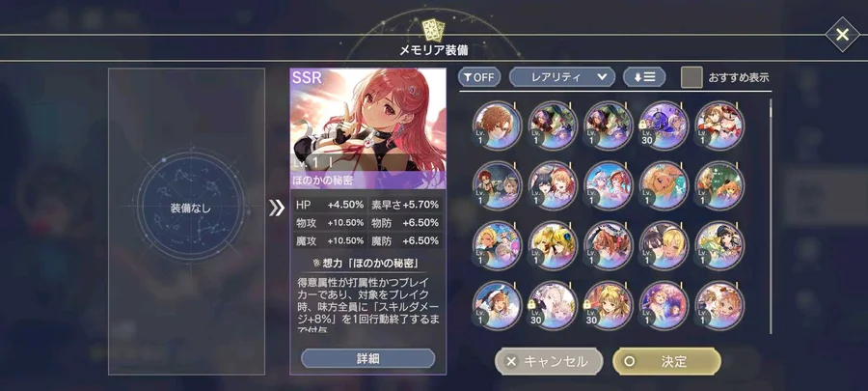This screenshot has height=391, width=868.
Task: Click the SSR ほのかの秘密 card artwork
Action: tap(368, 120)
